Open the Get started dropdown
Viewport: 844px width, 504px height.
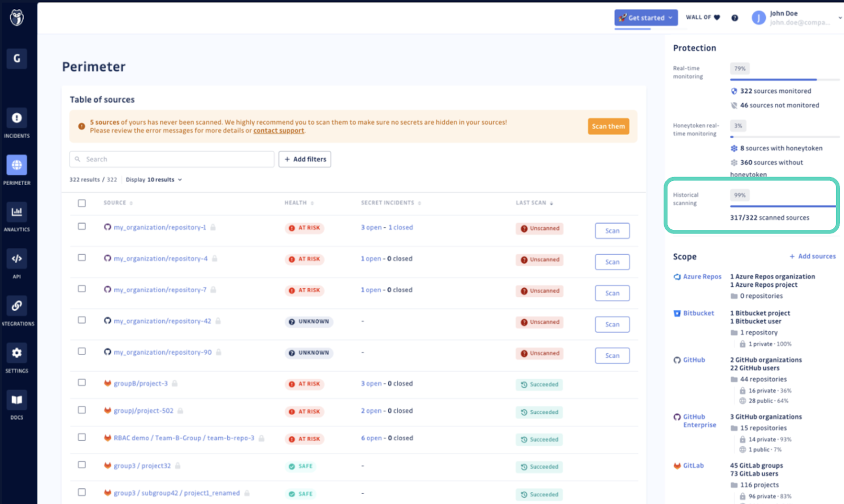click(x=646, y=17)
